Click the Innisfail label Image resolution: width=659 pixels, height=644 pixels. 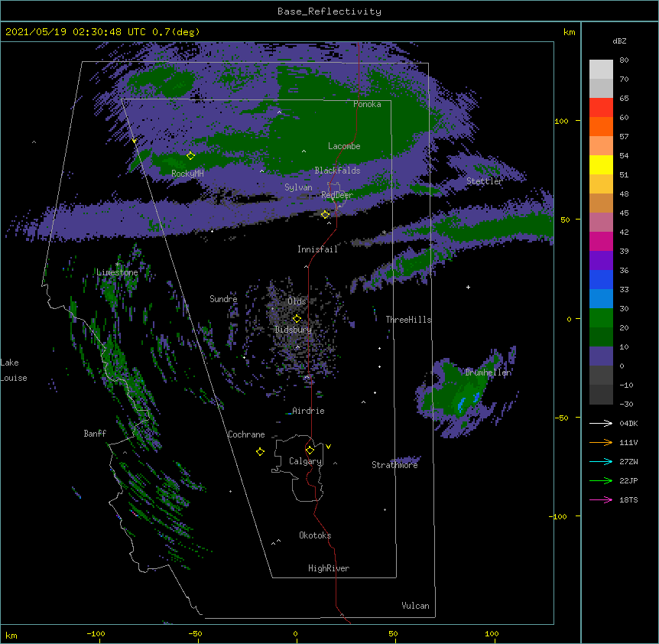point(317,249)
